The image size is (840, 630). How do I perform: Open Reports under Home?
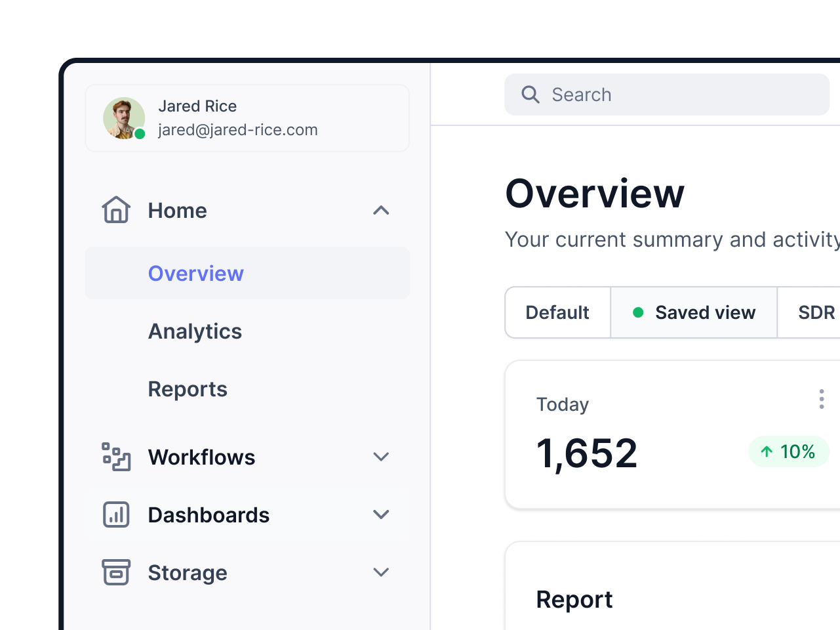pos(188,389)
